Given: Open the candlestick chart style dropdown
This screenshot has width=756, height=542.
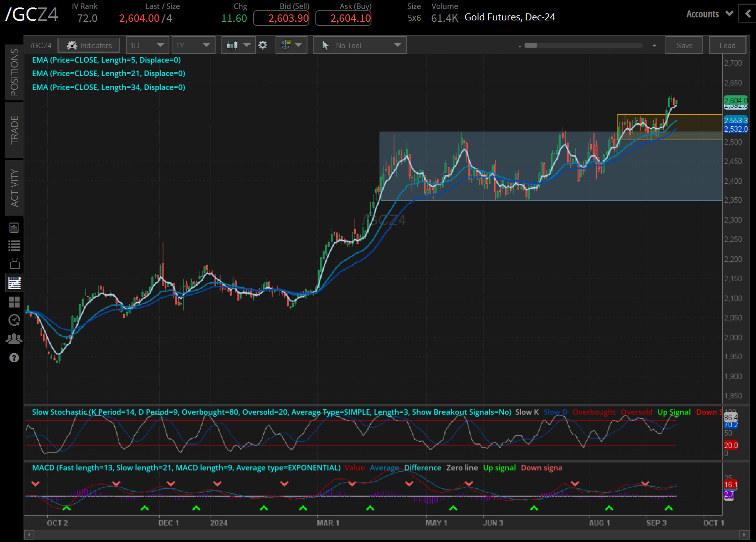Looking at the screenshot, I should click(x=238, y=45).
